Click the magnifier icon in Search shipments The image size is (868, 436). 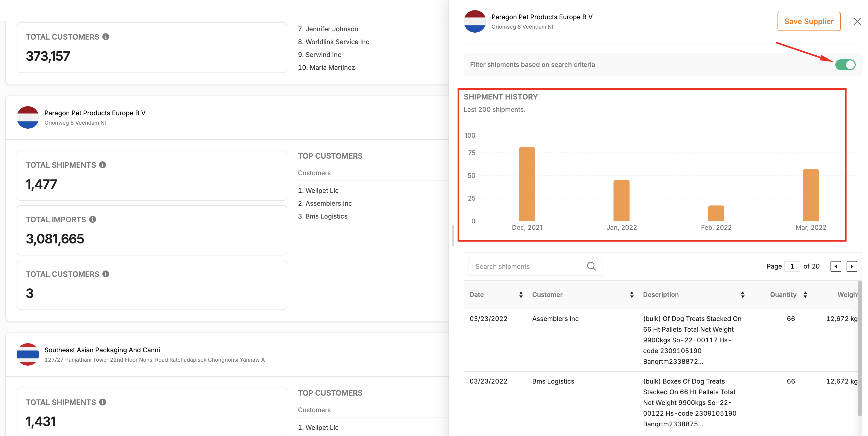(591, 266)
